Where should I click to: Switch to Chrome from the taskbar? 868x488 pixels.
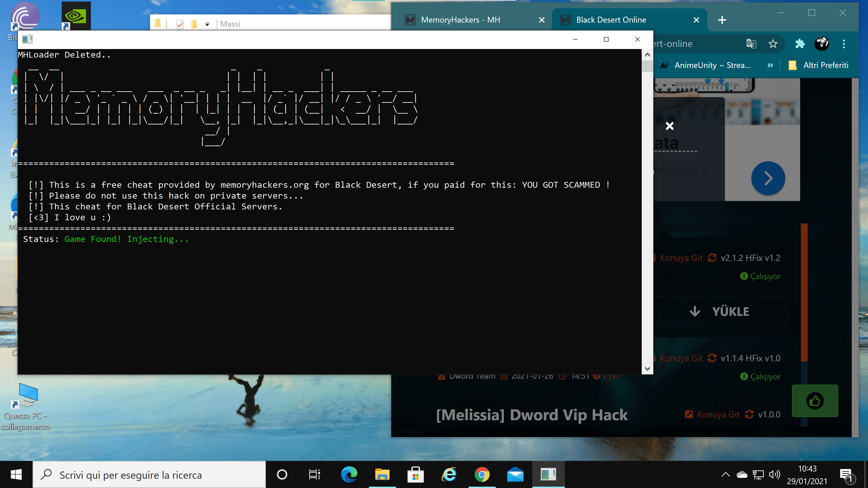pos(482,474)
